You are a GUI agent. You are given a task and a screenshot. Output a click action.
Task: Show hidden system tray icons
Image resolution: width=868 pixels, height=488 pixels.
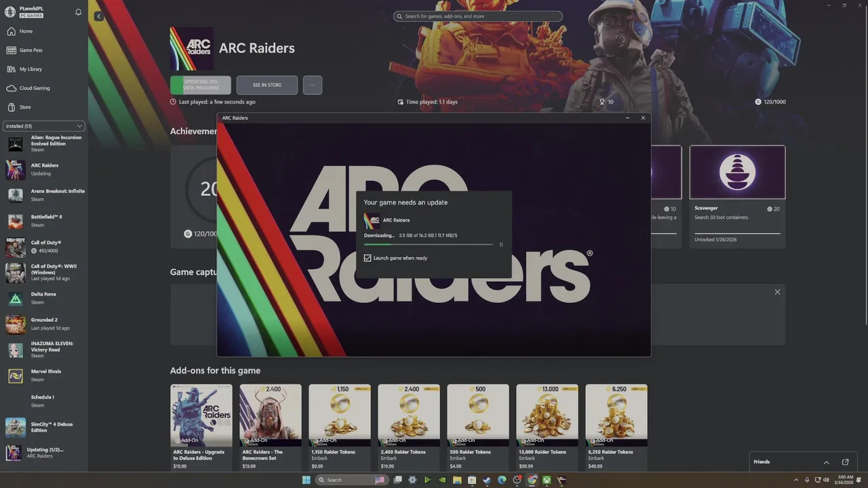coord(797,480)
